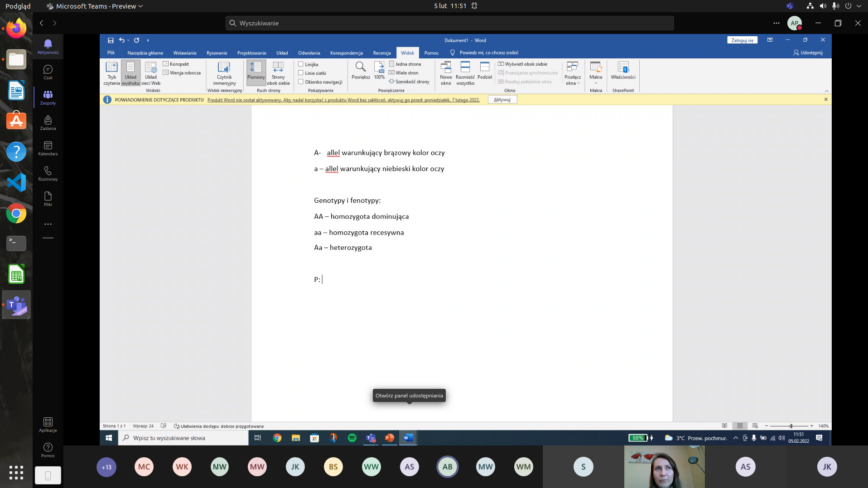Open Teams settings ellipsis near profile
The width and height of the screenshot is (868, 488).
pos(776,23)
